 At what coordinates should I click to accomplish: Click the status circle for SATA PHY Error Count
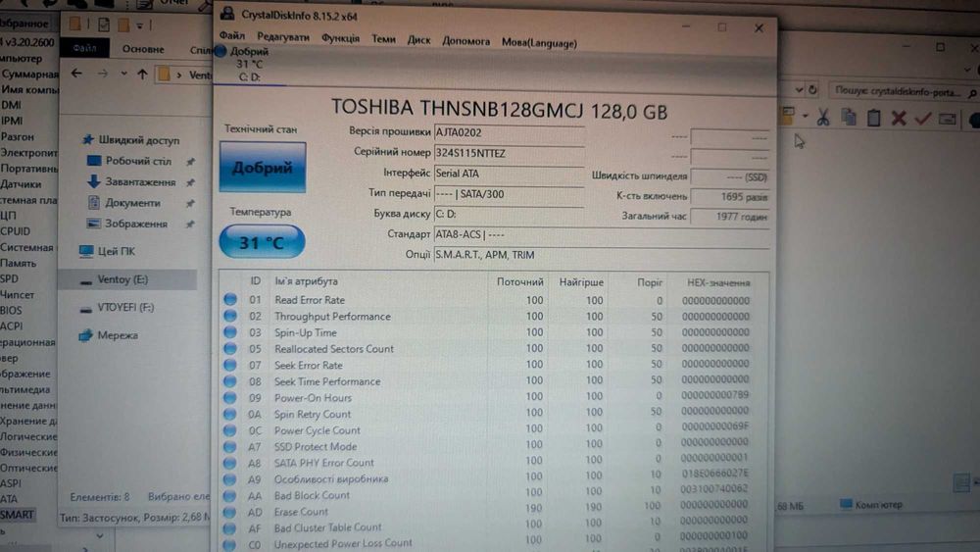(x=230, y=463)
